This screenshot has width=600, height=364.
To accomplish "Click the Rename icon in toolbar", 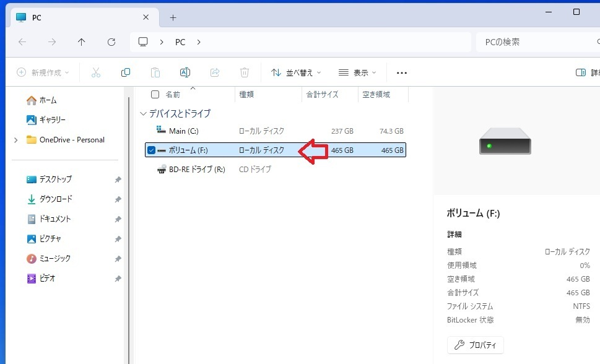I will (x=185, y=72).
